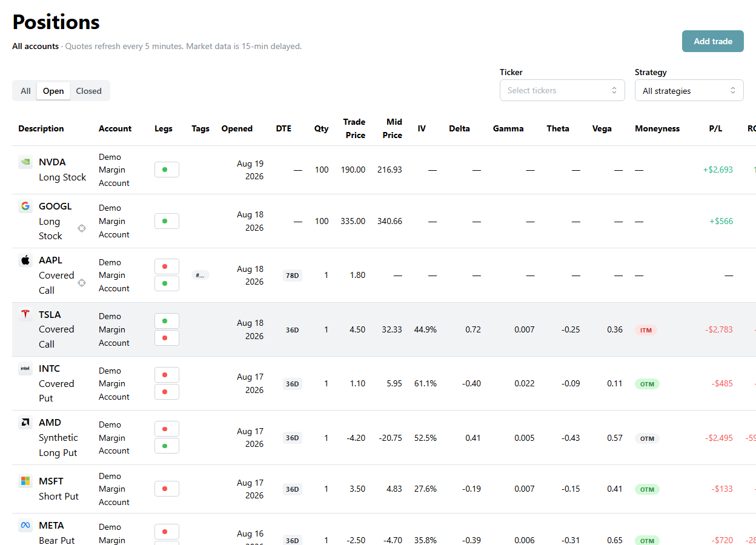Click the Aug 19 2026 opened date
756x545 pixels.
click(x=250, y=170)
